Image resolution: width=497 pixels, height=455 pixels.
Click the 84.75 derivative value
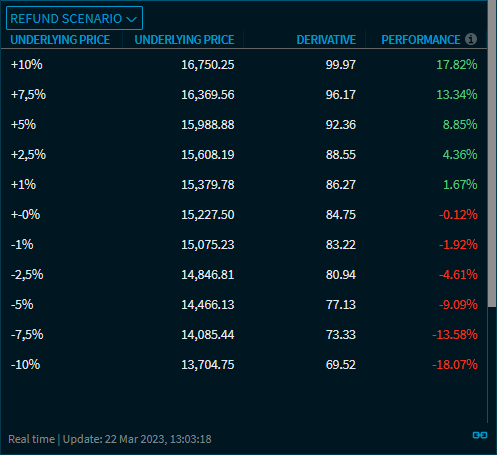coord(341,215)
